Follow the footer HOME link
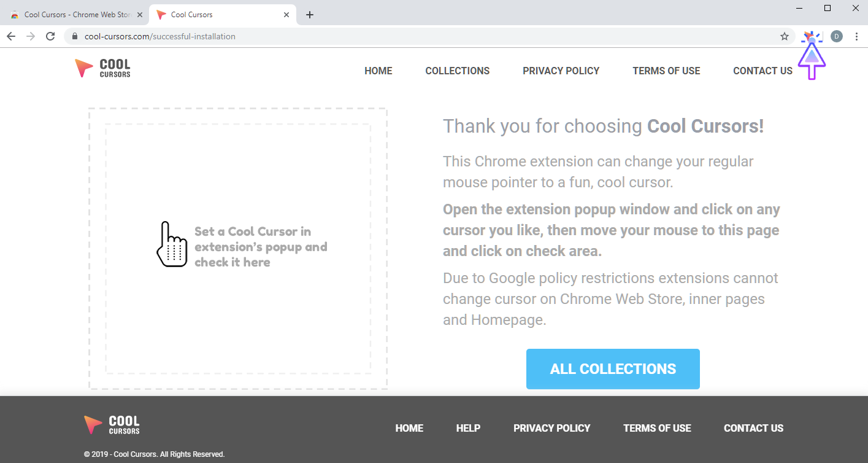Image resolution: width=868 pixels, height=463 pixels. click(409, 428)
